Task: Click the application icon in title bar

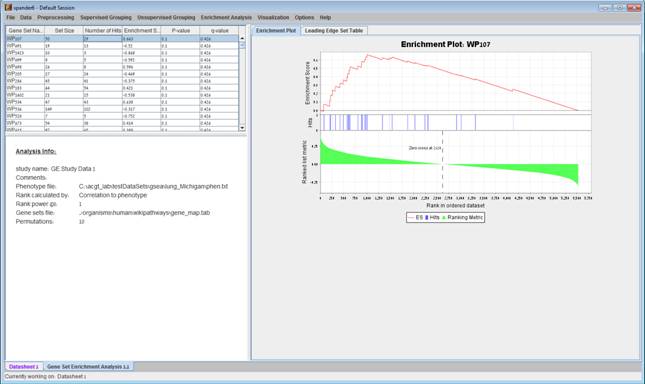Action: coord(8,7)
